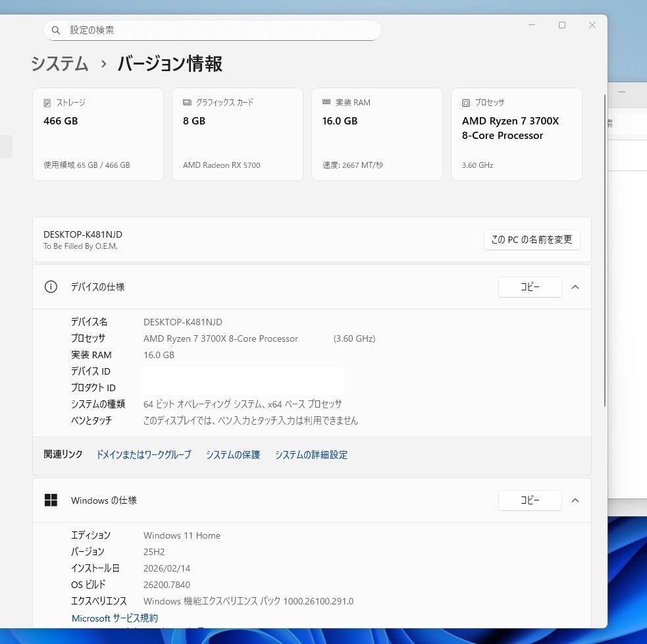Open the システムの保護 link

[x=232, y=454]
